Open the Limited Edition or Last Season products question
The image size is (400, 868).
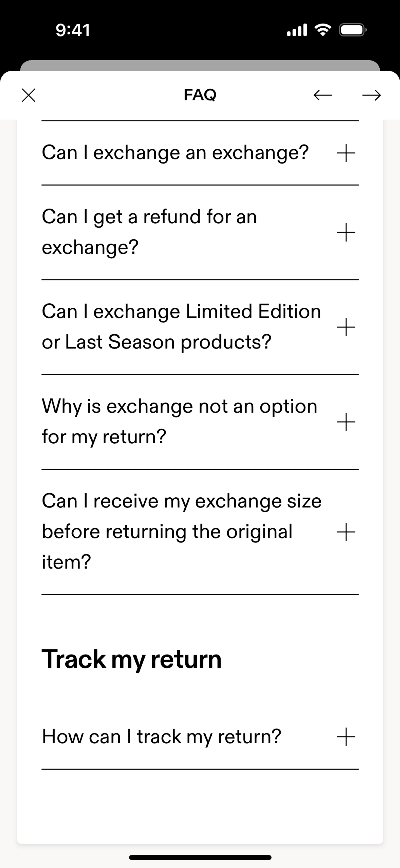(x=181, y=327)
